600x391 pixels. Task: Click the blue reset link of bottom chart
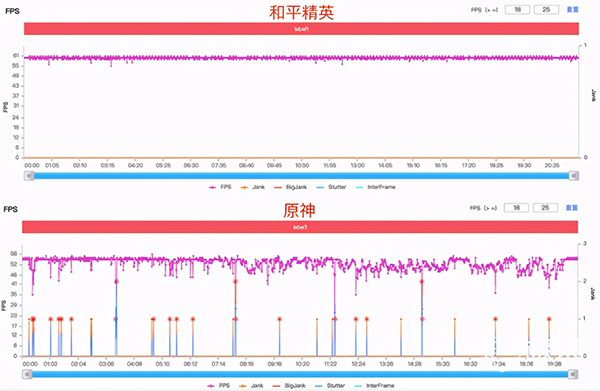(572, 208)
